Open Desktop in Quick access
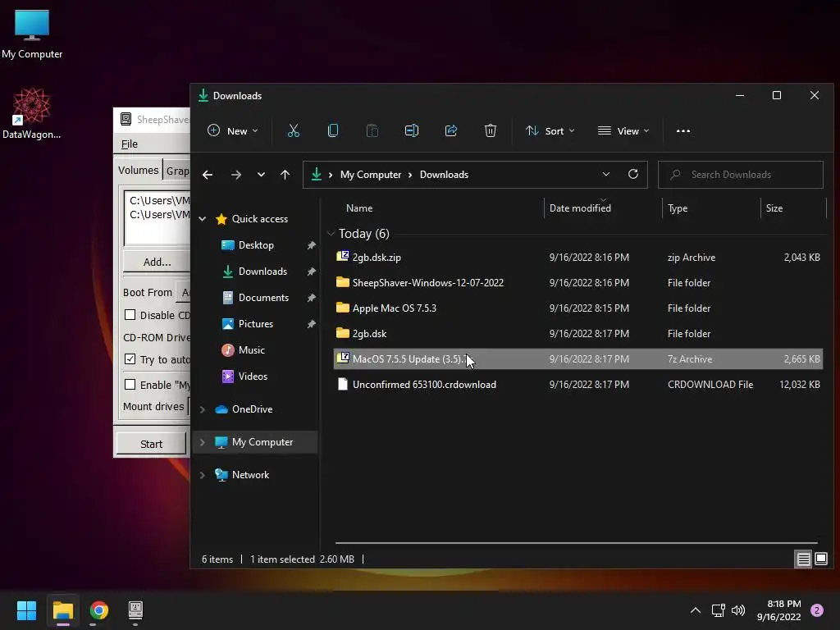 point(256,244)
